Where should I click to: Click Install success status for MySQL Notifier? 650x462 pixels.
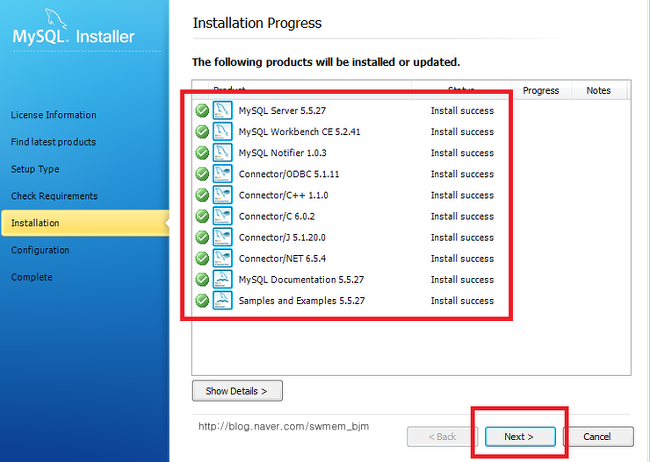tap(462, 153)
